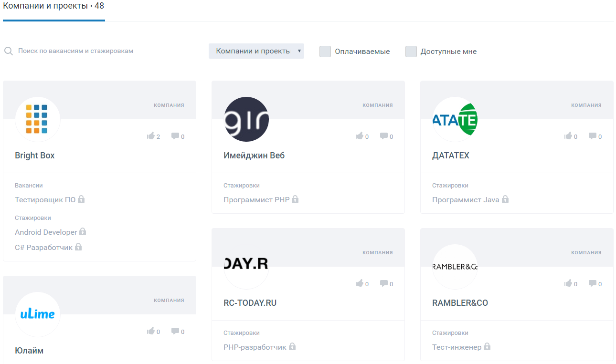The height and width of the screenshot is (364, 616).
Task: Click the Тест-инженер internship link
Action: (x=457, y=347)
